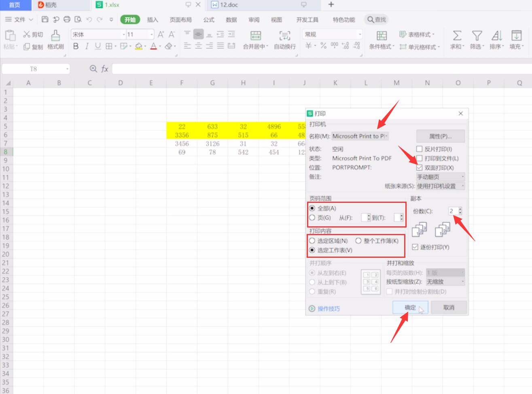Image resolution: width=532 pixels, height=394 pixels.
Task: Switch to 数据 ribbon tab
Action: point(231,19)
